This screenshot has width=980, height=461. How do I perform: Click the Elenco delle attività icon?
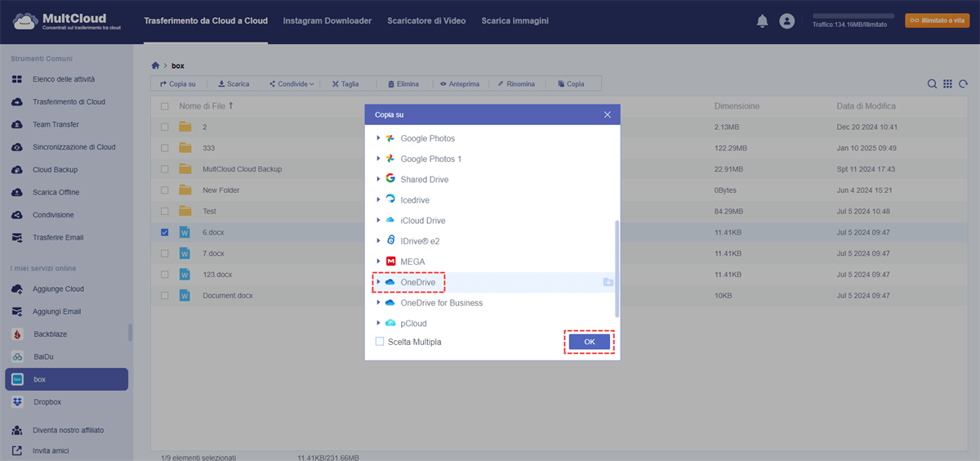coord(17,79)
